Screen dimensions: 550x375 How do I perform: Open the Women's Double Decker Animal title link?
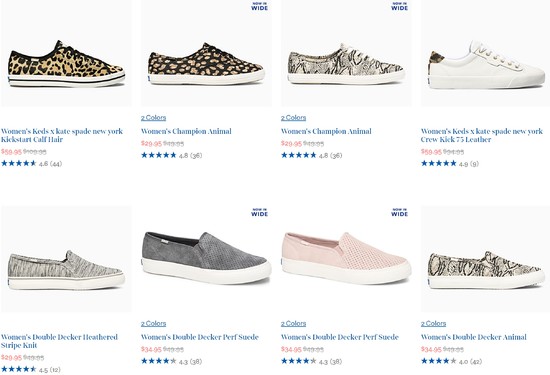[474, 337]
